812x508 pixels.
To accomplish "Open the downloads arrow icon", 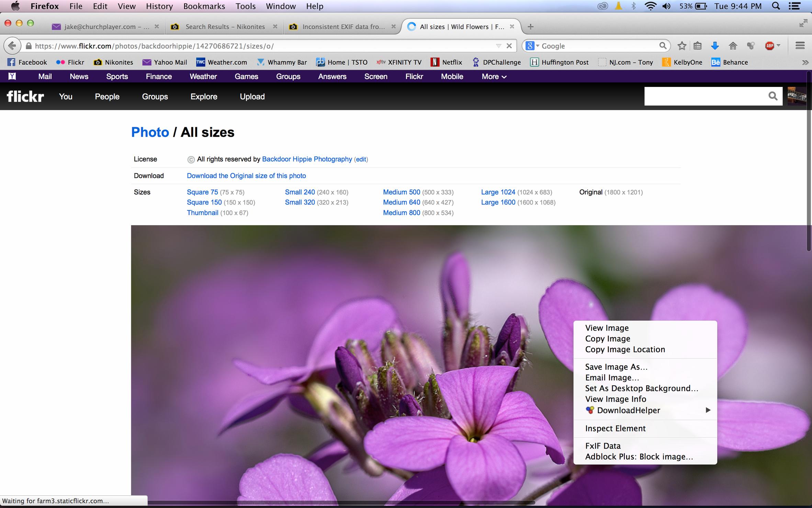I will pos(715,46).
